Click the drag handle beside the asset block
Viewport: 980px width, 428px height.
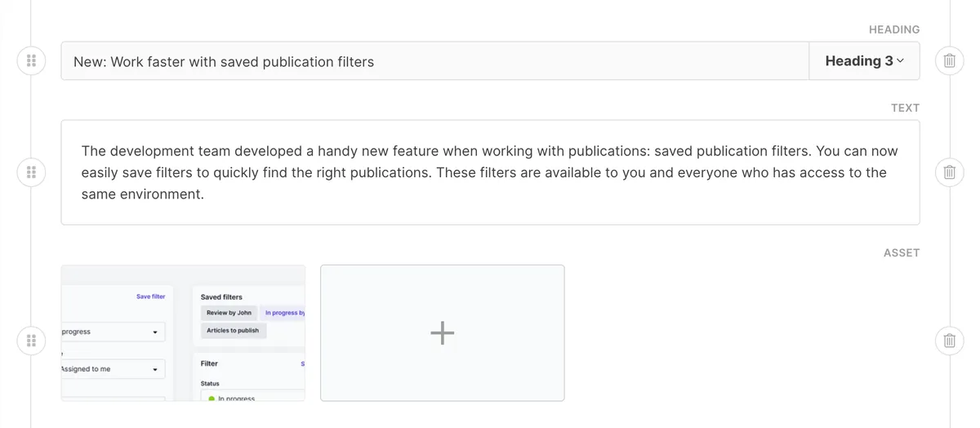(31, 341)
